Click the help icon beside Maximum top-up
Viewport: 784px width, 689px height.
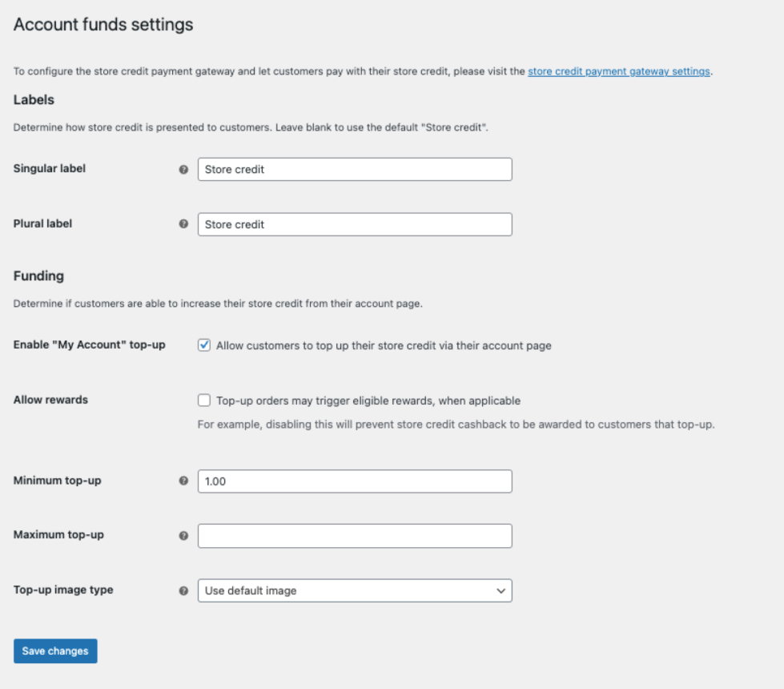tap(183, 535)
